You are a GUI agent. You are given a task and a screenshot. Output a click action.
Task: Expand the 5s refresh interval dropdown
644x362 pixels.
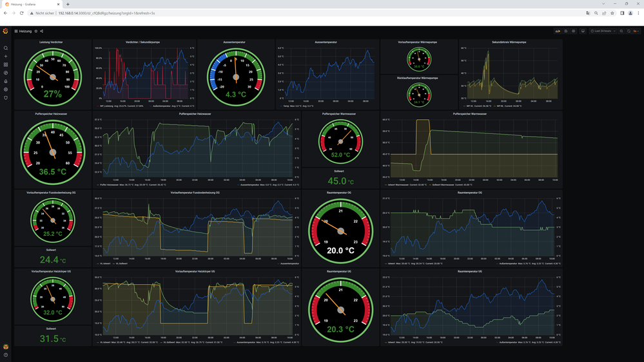click(636, 31)
